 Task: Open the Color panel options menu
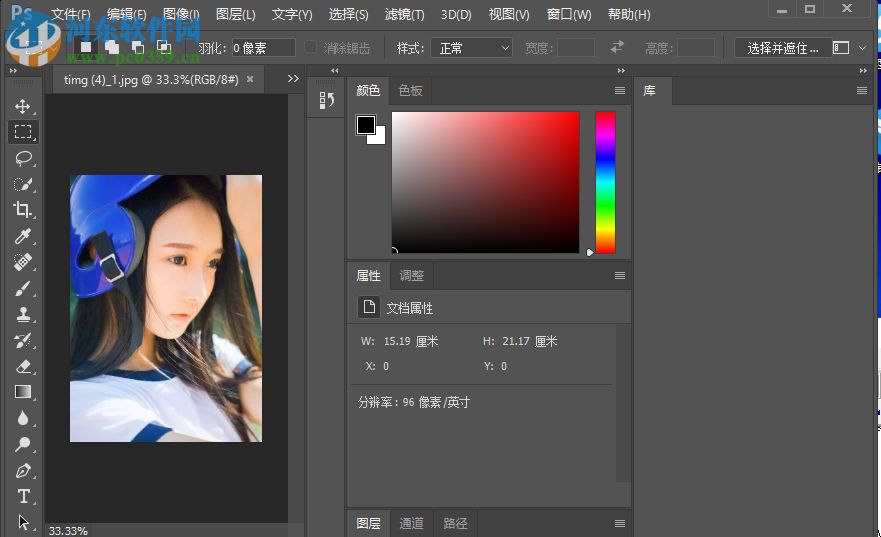coord(620,90)
